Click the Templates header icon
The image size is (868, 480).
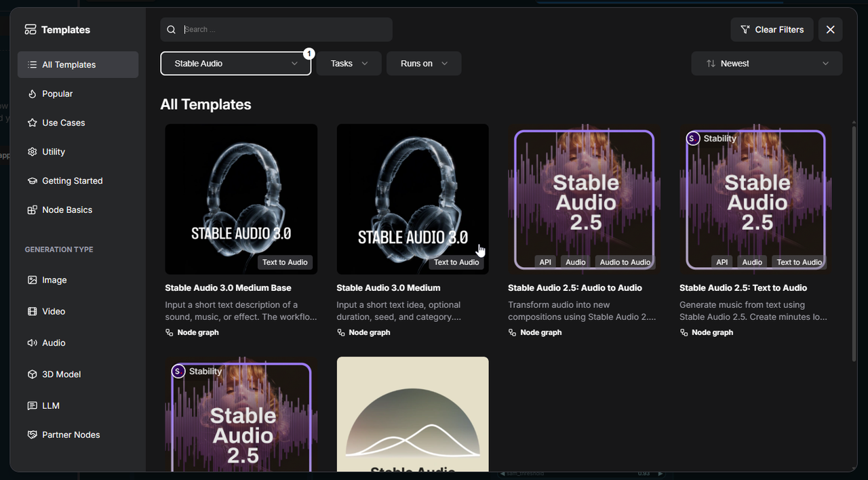31,30
